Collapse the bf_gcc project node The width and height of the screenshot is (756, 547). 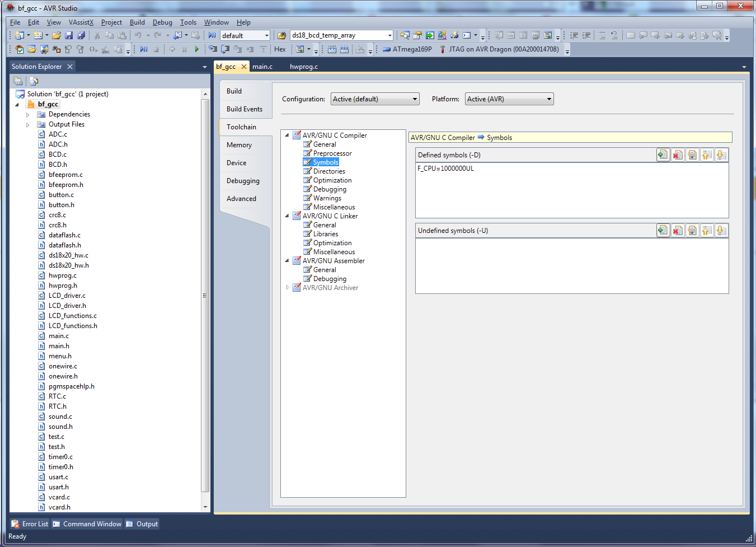pos(17,105)
